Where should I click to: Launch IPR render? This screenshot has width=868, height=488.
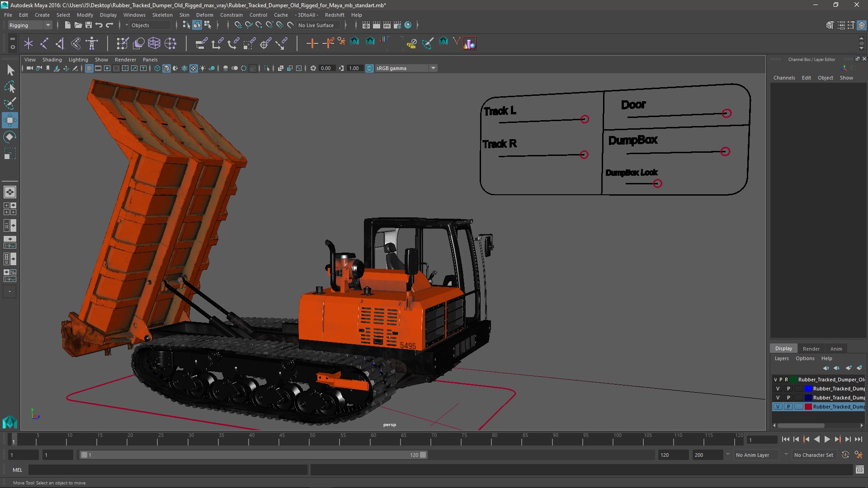tap(387, 25)
